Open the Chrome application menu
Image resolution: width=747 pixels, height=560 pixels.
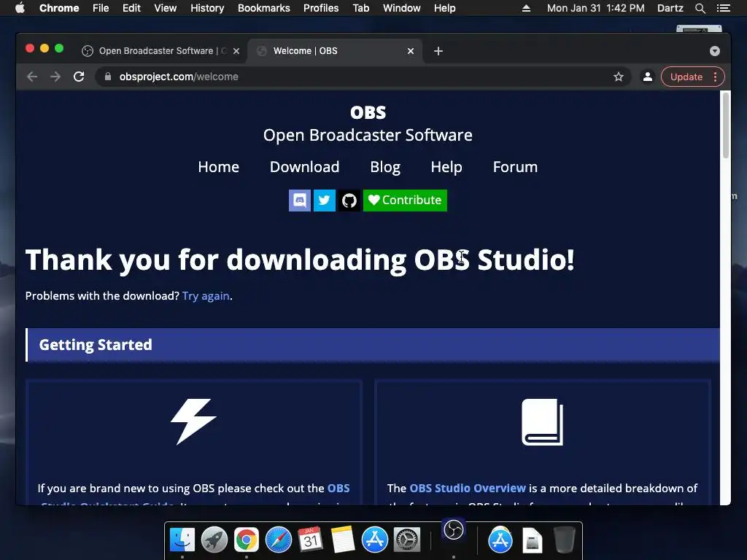click(59, 8)
